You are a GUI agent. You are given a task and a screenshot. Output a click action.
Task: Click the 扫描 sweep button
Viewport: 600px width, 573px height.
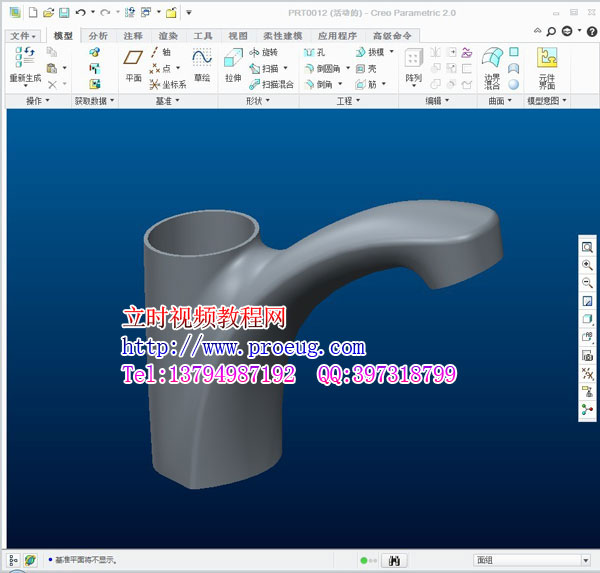pyautogui.click(x=264, y=69)
